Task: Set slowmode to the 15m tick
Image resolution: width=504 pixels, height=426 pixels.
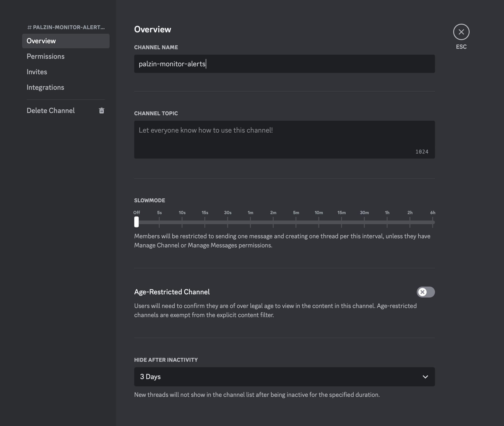Action: pos(342,222)
